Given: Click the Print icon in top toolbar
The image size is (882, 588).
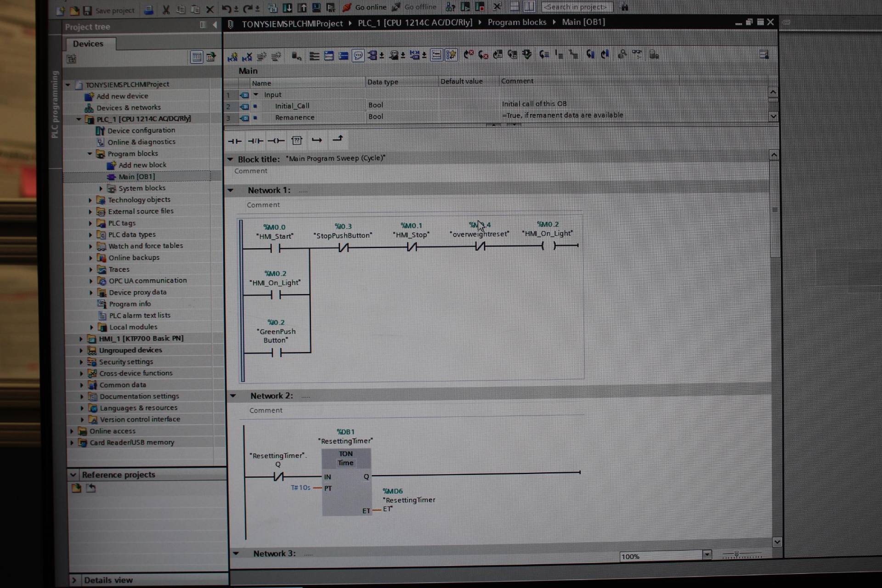Looking at the screenshot, I should [x=148, y=10].
